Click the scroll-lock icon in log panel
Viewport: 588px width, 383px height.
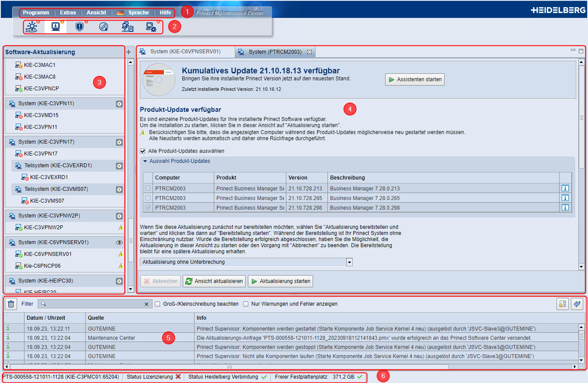[563, 304]
